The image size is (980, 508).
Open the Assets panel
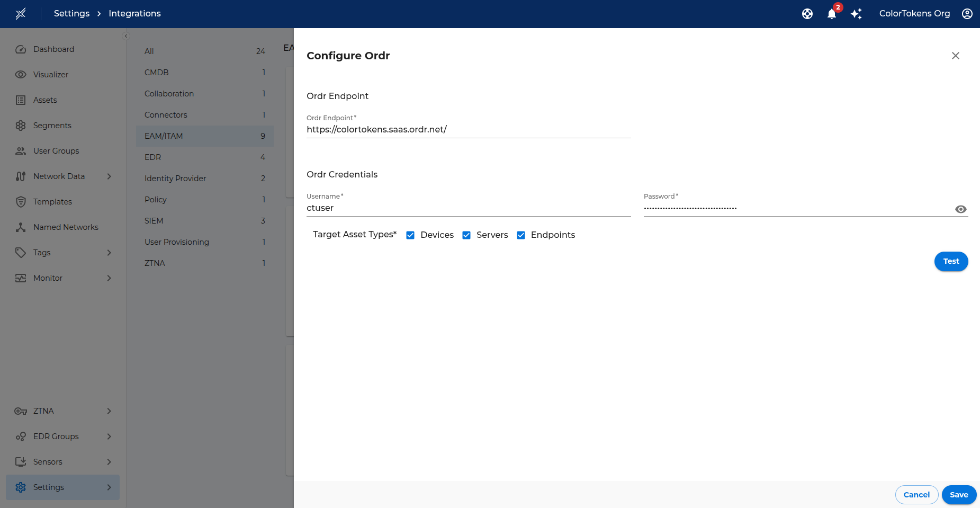click(45, 100)
